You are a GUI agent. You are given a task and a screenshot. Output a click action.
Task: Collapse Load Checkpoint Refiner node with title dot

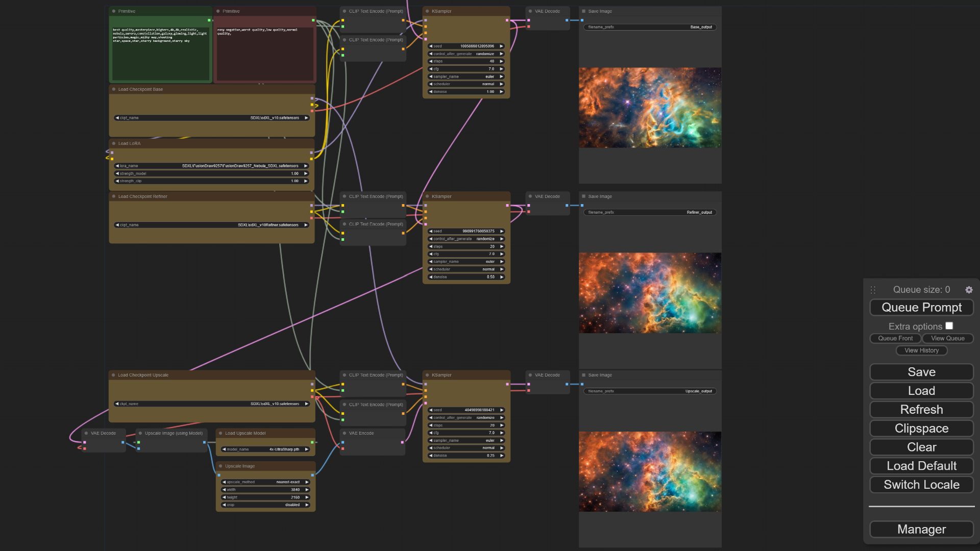114,196
